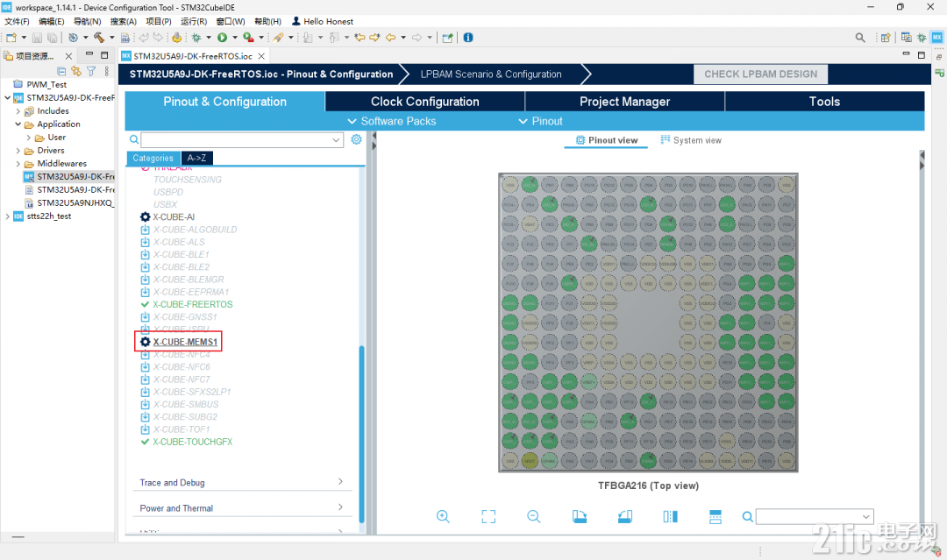Expand the stts22h_test project node
This screenshot has height=560, width=947.
tap(7, 216)
